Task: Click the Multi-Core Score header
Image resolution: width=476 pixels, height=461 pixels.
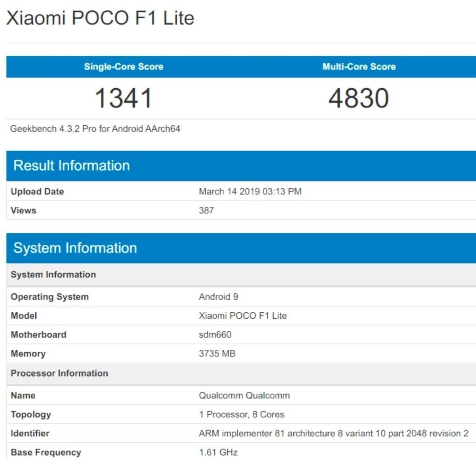Action: (359, 66)
